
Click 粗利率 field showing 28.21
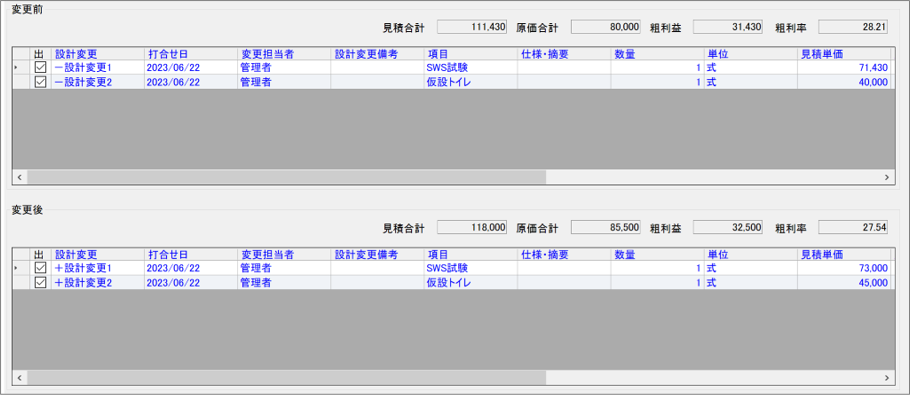click(x=853, y=27)
